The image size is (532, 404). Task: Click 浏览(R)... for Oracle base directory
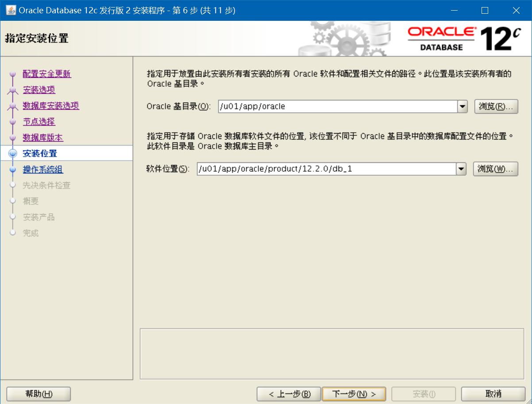(496, 107)
